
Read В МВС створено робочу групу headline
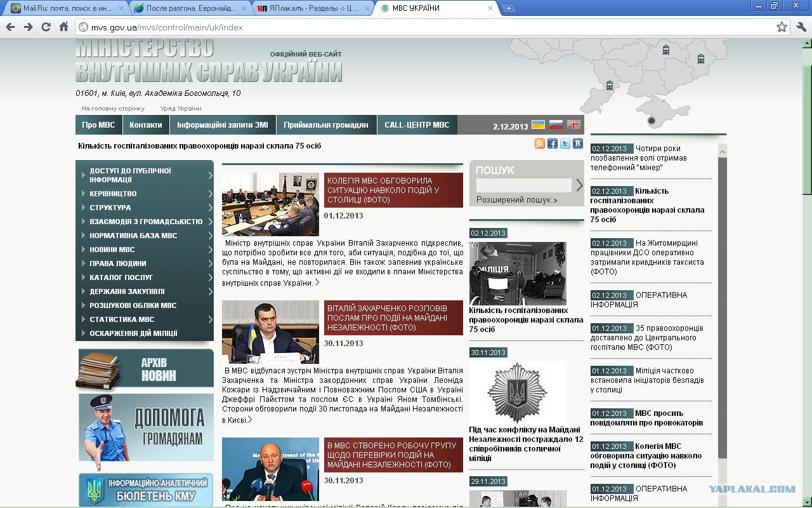tap(393, 455)
